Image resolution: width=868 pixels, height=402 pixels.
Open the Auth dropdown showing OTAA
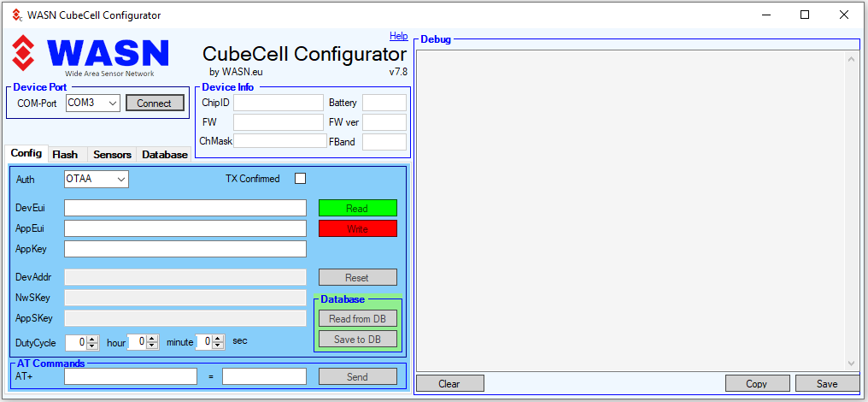[97, 179]
